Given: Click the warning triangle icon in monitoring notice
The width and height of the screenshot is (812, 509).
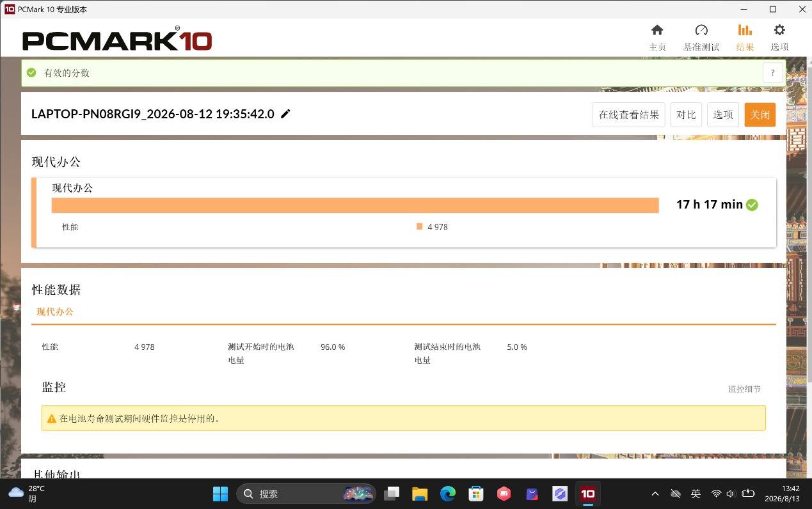Looking at the screenshot, I should point(52,419).
